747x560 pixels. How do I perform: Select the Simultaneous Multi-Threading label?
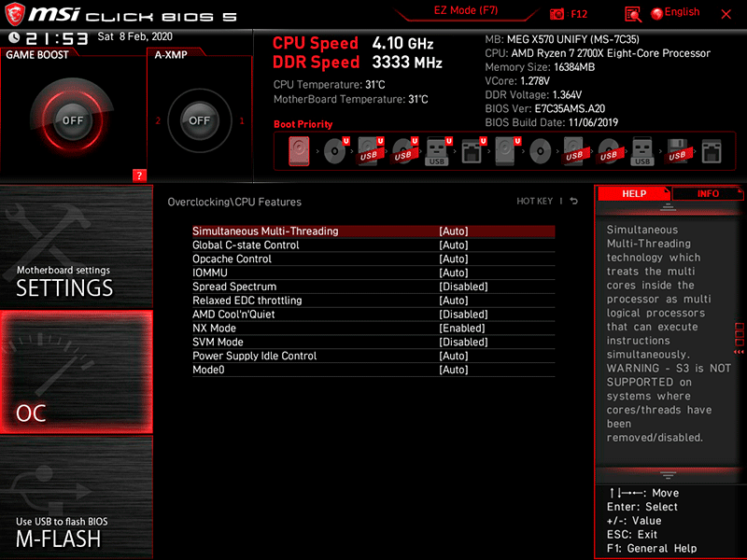point(265,231)
